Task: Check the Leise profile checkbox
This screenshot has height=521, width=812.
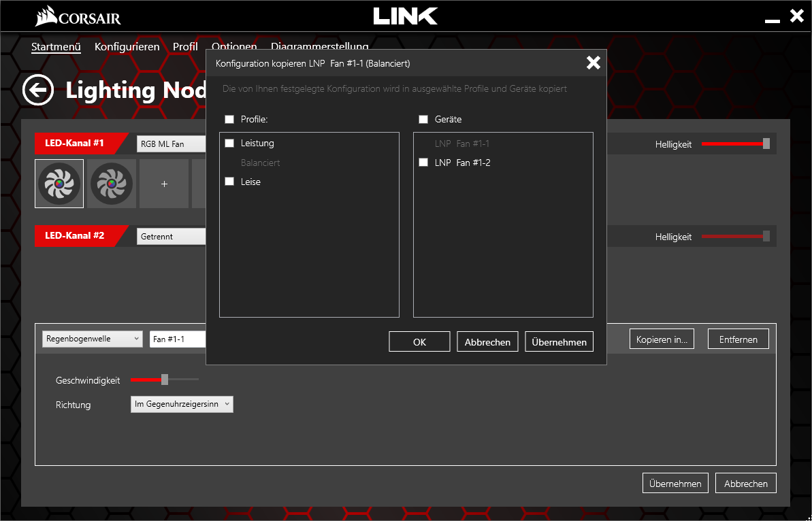Action: (229, 182)
